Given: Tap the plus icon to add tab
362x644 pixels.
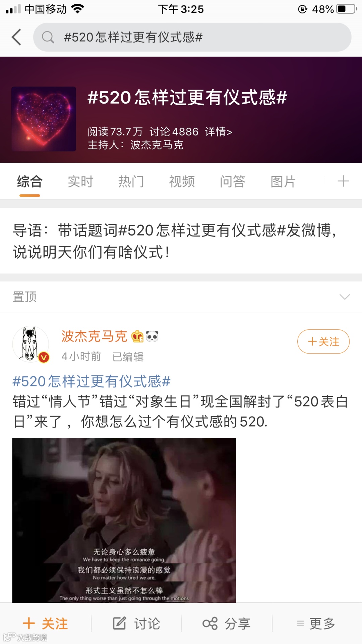Looking at the screenshot, I should tap(343, 181).
